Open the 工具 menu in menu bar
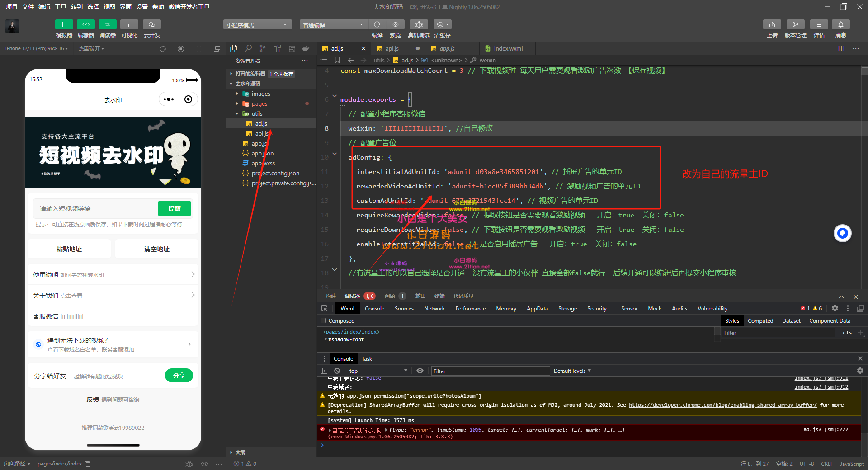 [x=61, y=7]
